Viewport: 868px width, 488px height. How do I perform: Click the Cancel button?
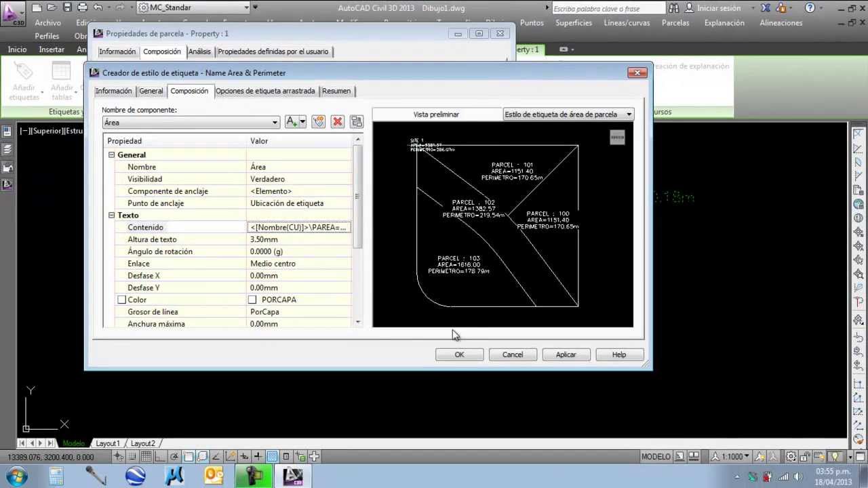tap(513, 354)
